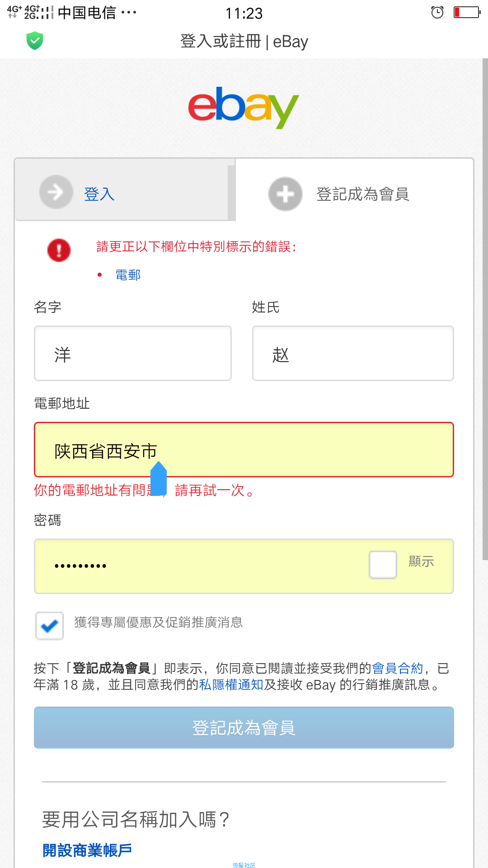Click the 開設商業帳戶 link
The width and height of the screenshot is (488, 868).
pos(87,850)
